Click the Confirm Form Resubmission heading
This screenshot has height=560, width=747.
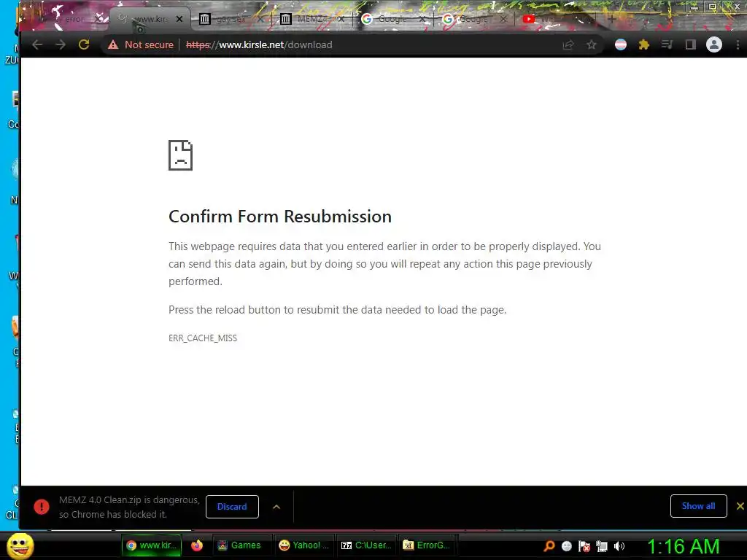click(x=280, y=216)
